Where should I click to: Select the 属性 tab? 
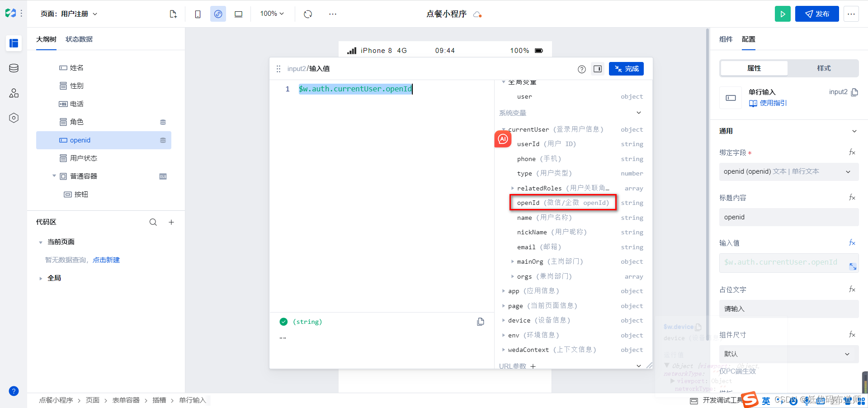(x=754, y=68)
